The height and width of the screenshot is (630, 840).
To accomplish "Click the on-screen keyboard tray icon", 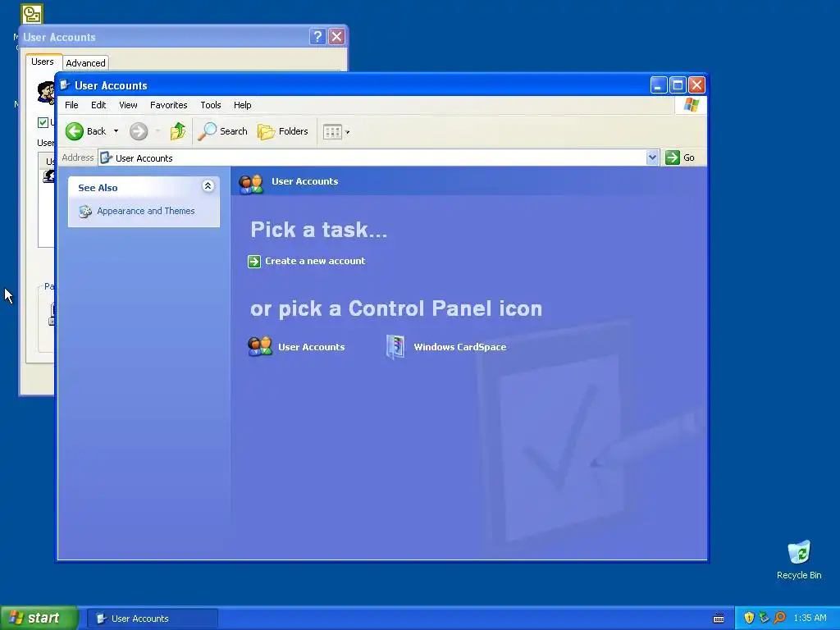I will (719, 619).
